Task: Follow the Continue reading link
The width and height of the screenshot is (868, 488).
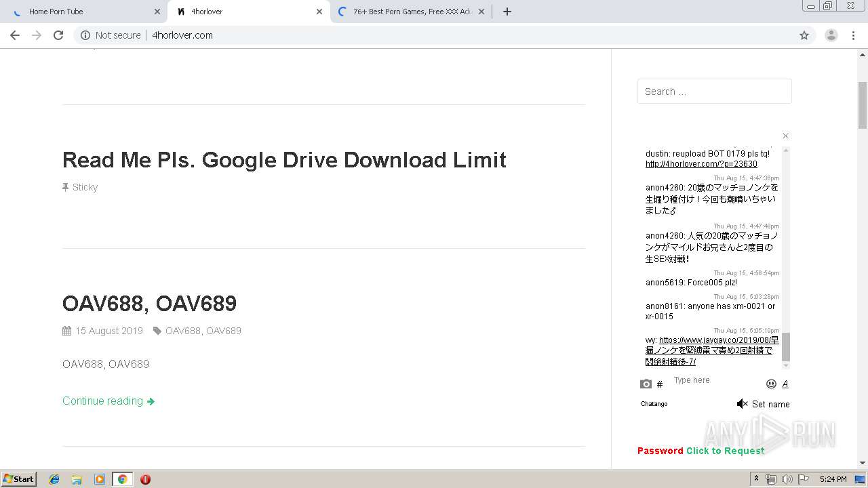Action: point(108,401)
